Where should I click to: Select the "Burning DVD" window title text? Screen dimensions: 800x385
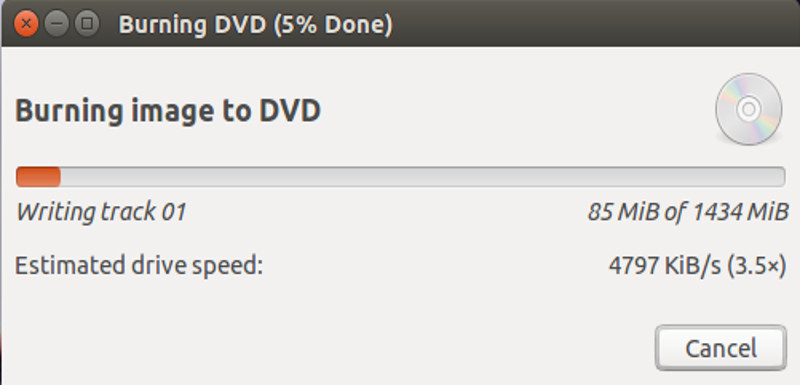(x=192, y=24)
